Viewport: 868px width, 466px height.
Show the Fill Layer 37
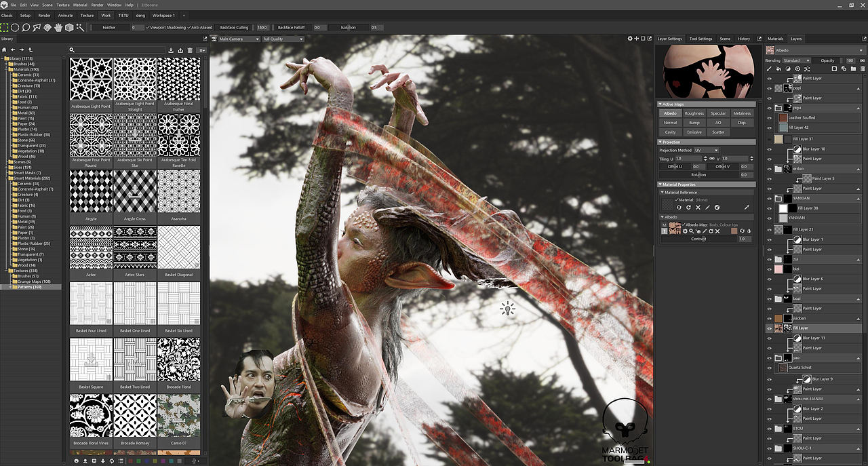769,139
